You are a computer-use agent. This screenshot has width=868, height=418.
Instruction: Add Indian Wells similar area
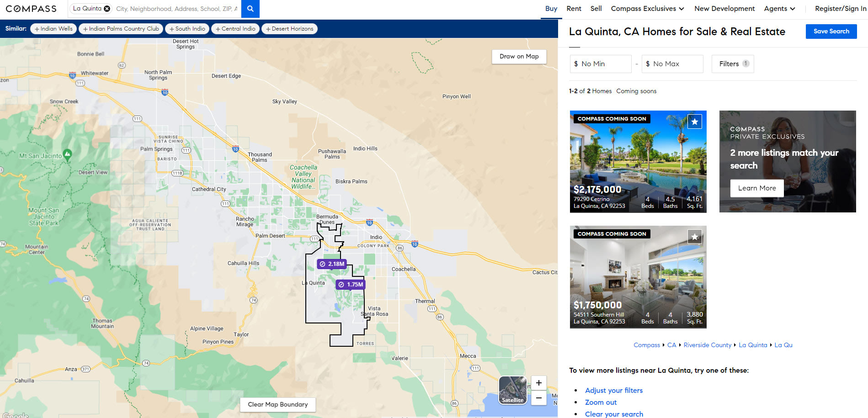[x=53, y=29]
